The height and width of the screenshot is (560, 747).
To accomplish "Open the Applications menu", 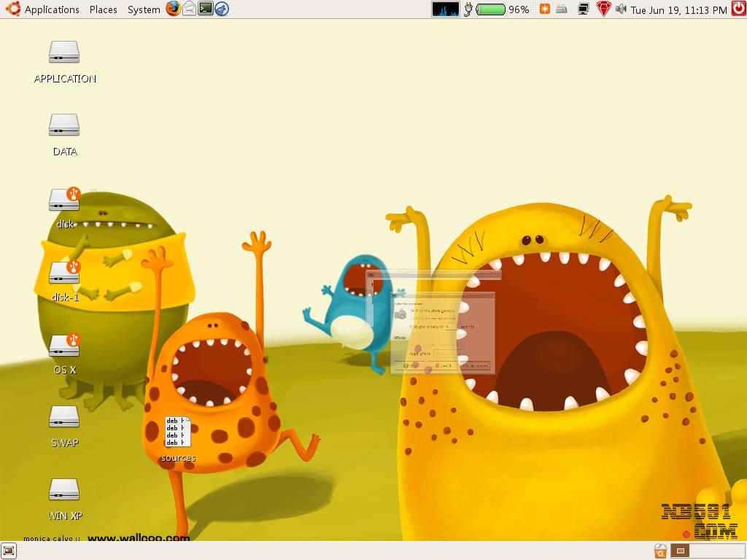I will 42,9.
